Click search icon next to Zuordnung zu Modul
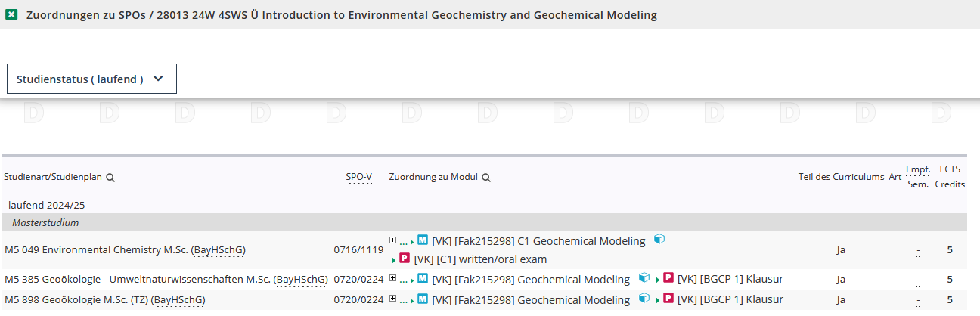980x316 pixels. (486, 178)
